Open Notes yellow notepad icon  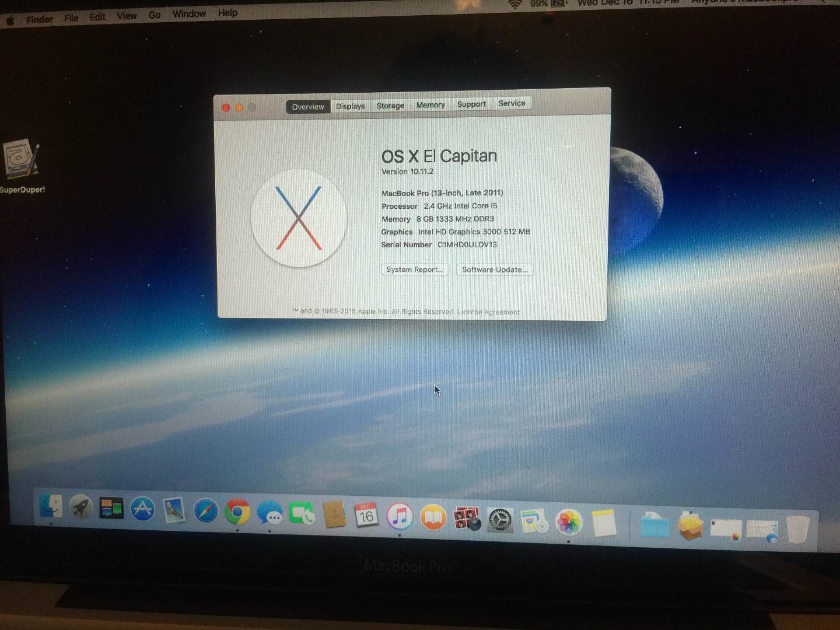coord(604,523)
